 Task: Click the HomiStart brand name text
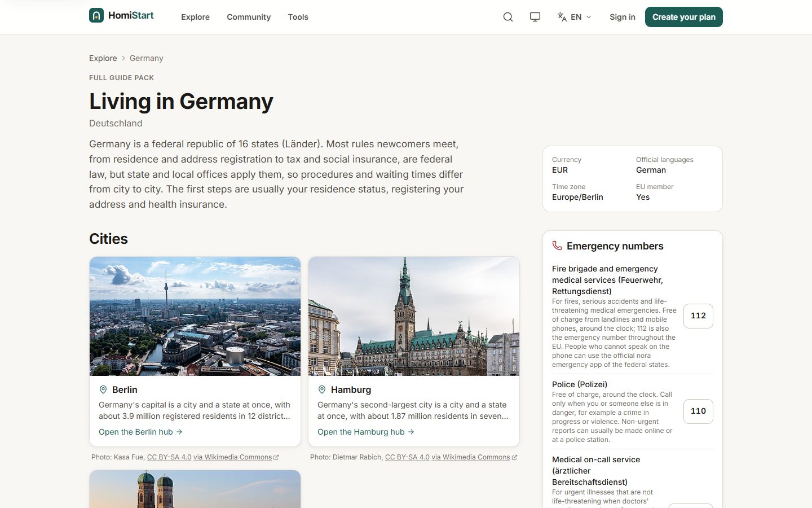point(131,15)
